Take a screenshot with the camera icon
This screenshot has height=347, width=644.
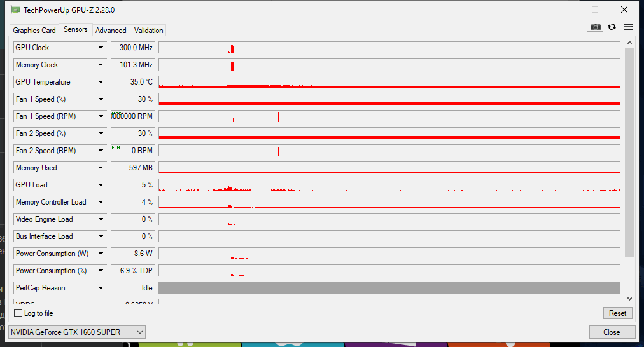tap(595, 27)
